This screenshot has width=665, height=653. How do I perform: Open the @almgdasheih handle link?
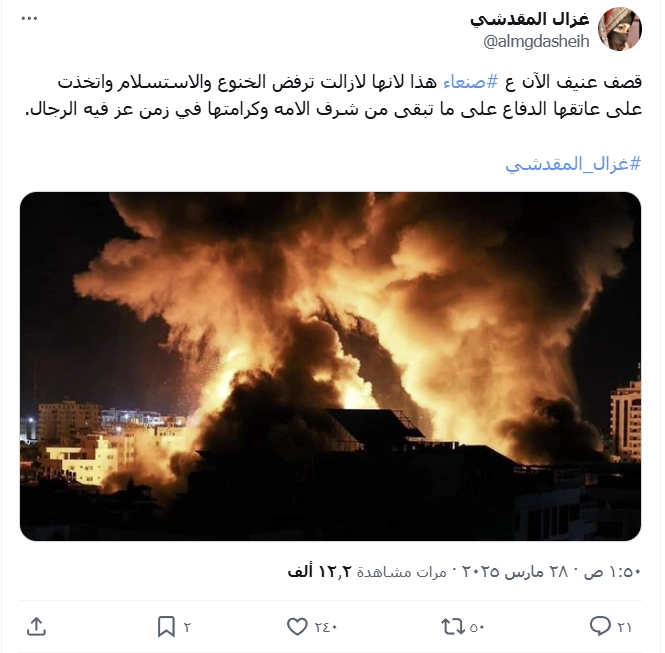pos(536,42)
